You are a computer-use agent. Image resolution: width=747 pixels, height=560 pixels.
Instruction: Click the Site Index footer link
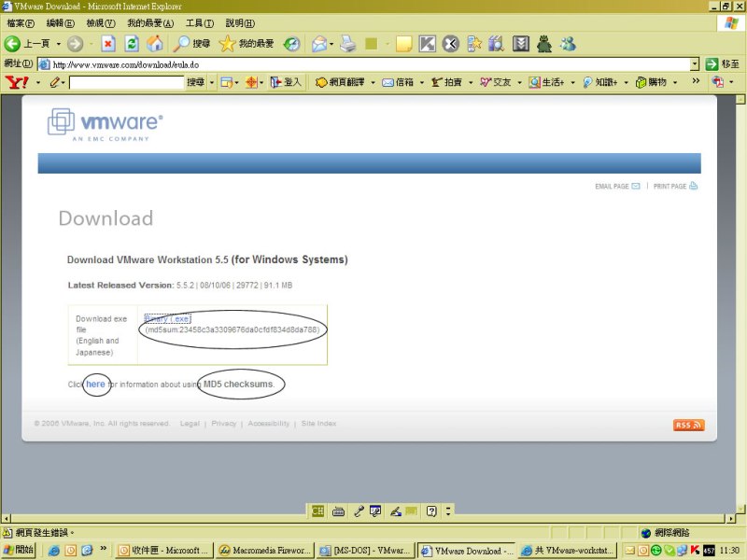pyautogui.click(x=318, y=424)
